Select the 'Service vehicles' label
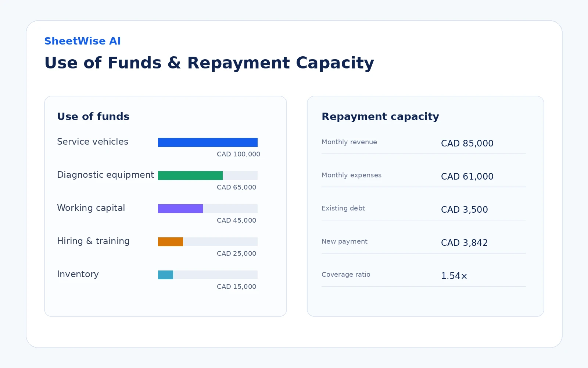The image size is (588, 368). pos(93,142)
